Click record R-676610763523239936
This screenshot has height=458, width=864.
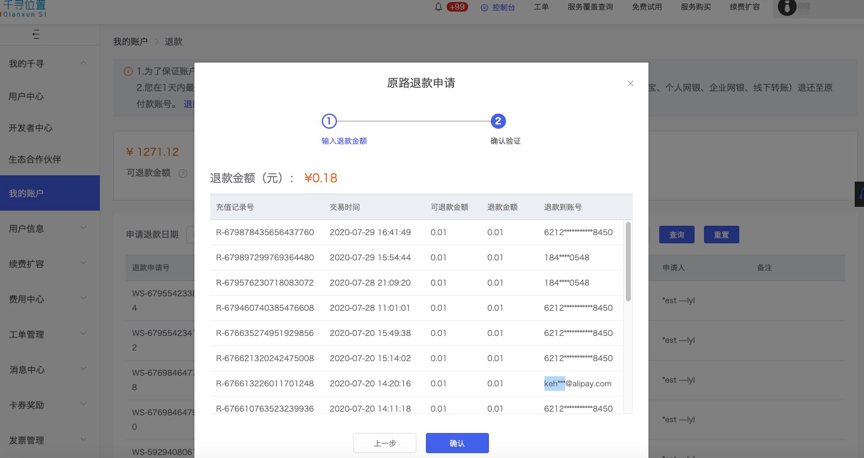[x=265, y=408]
